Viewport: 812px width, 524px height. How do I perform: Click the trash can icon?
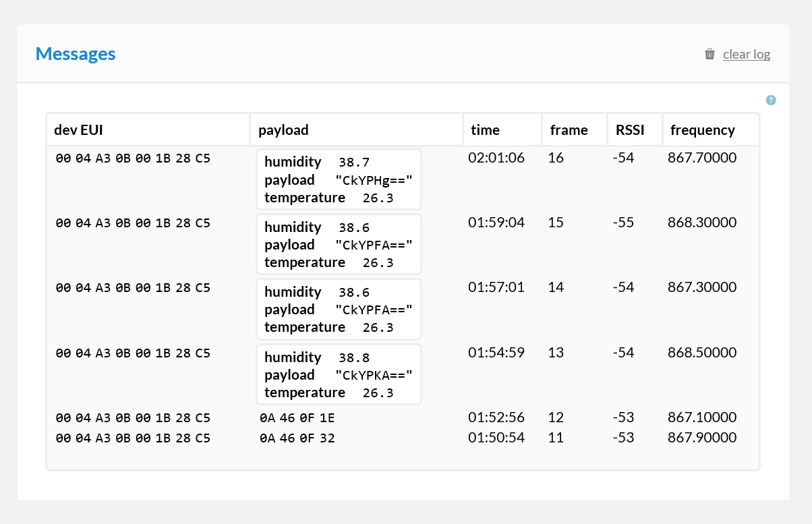click(x=709, y=54)
